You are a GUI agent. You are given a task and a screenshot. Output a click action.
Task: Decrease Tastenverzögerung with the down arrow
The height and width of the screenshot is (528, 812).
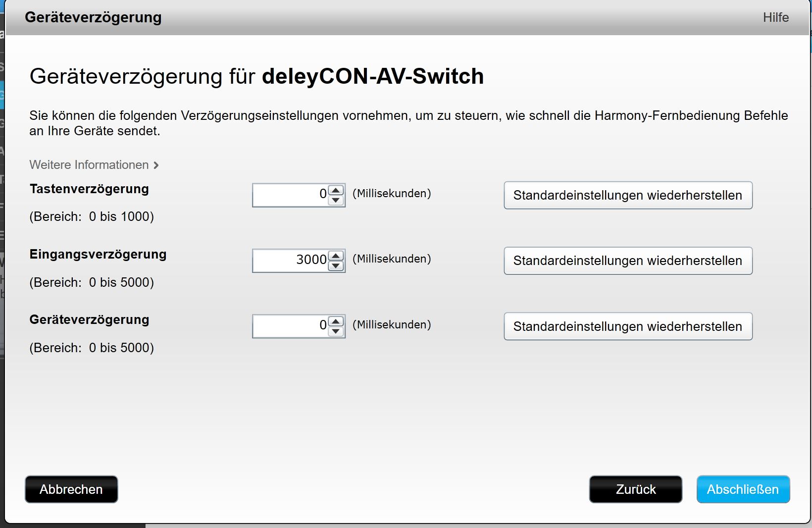336,200
